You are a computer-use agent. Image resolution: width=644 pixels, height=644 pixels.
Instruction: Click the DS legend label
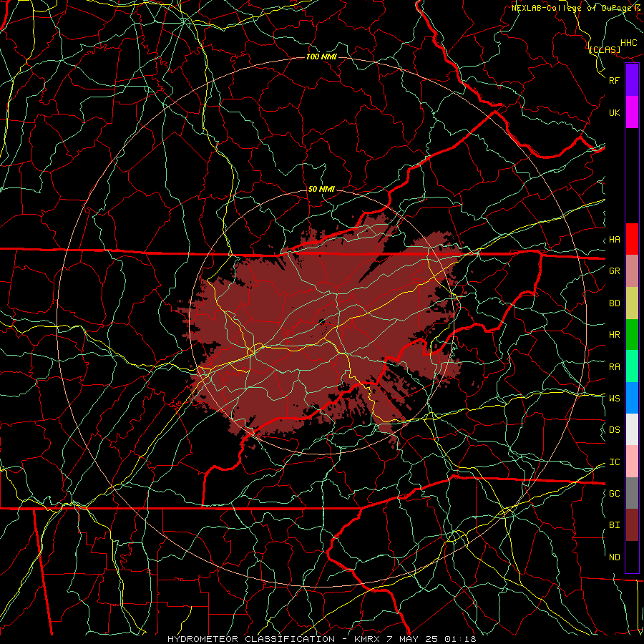tap(614, 430)
